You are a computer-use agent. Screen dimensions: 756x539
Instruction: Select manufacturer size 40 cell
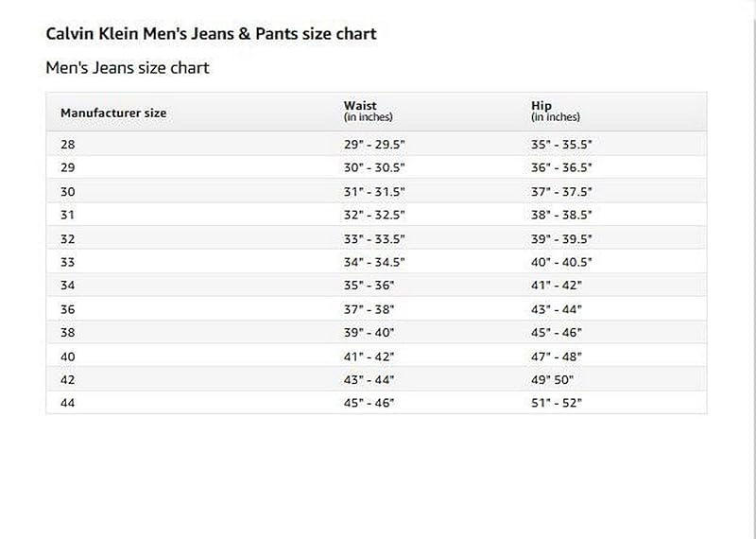tap(67, 356)
